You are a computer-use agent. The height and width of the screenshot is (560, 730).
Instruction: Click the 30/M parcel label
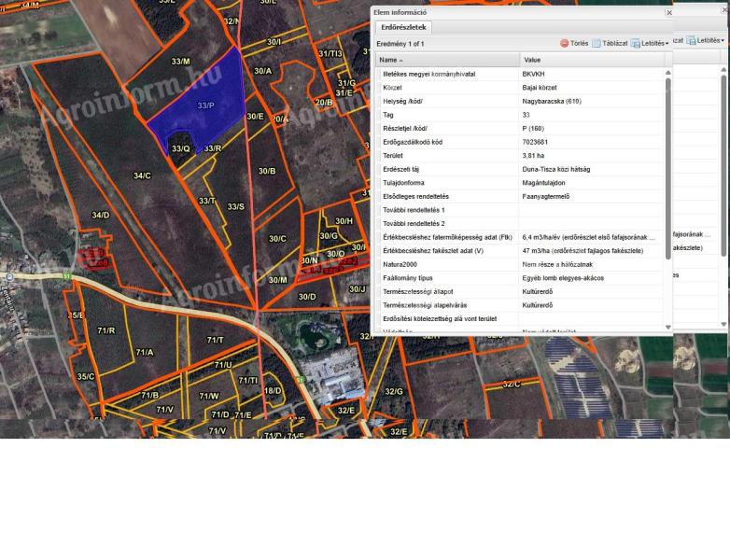coord(278,280)
